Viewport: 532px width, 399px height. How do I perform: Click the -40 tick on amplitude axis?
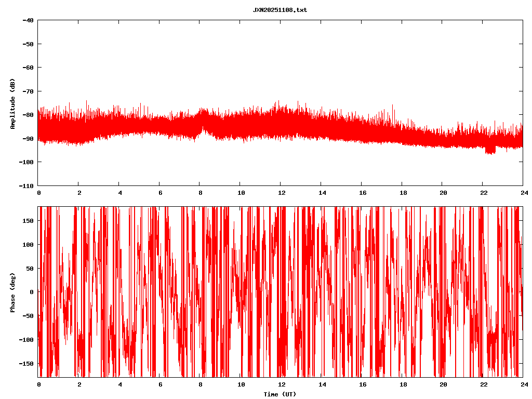(28, 20)
